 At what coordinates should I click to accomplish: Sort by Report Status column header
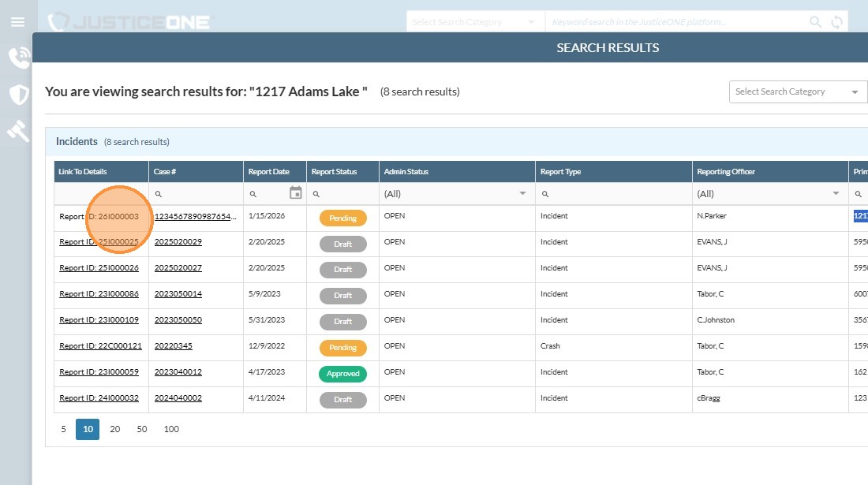pos(342,171)
